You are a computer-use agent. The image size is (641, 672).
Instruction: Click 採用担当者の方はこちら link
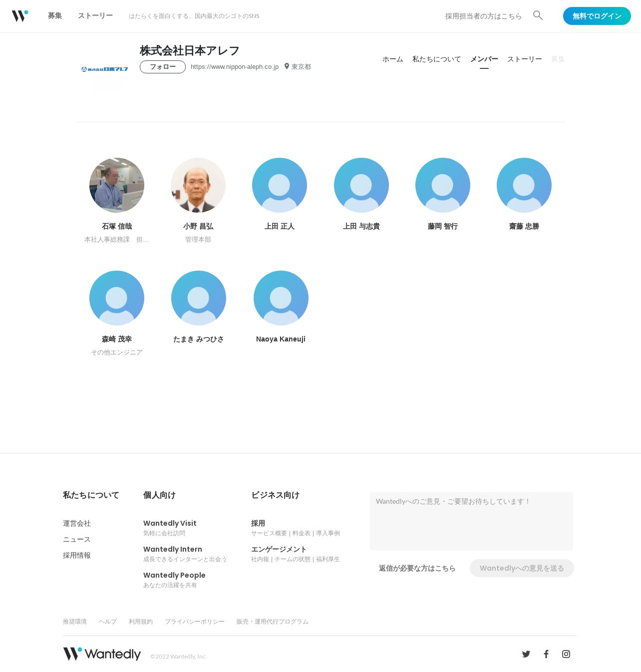point(484,16)
